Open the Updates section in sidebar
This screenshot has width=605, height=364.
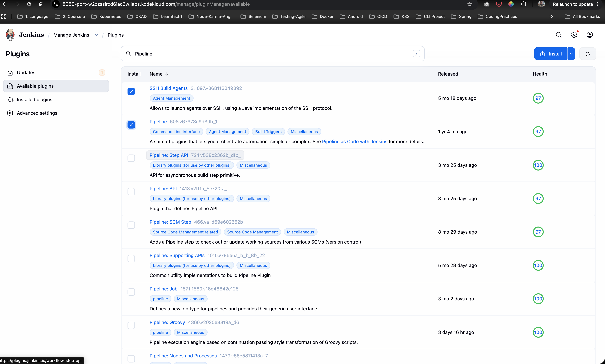56,73
